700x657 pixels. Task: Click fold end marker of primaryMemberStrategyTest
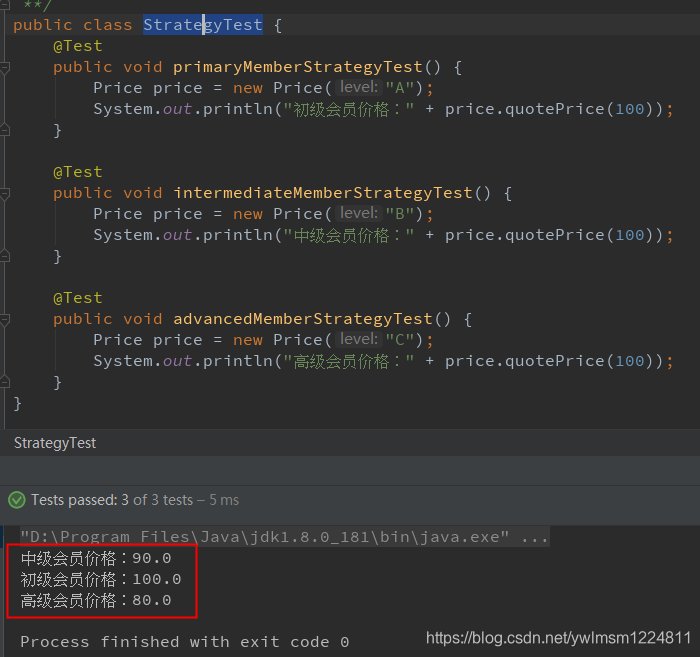pyautogui.click(x=5, y=130)
